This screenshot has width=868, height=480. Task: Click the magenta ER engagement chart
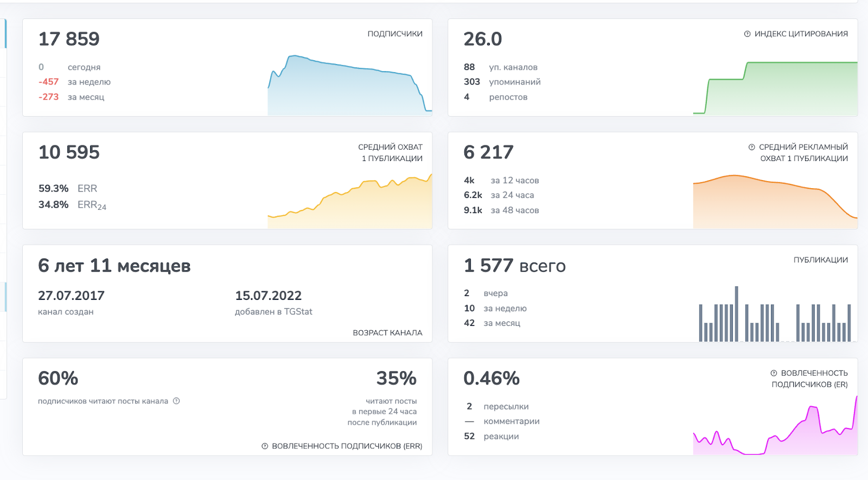point(775,426)
